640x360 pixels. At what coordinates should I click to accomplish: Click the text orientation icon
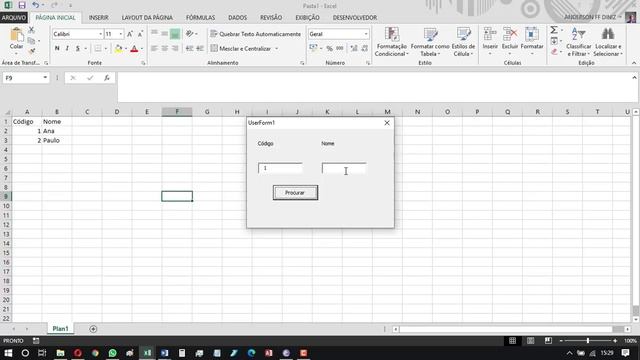[189, 34]
